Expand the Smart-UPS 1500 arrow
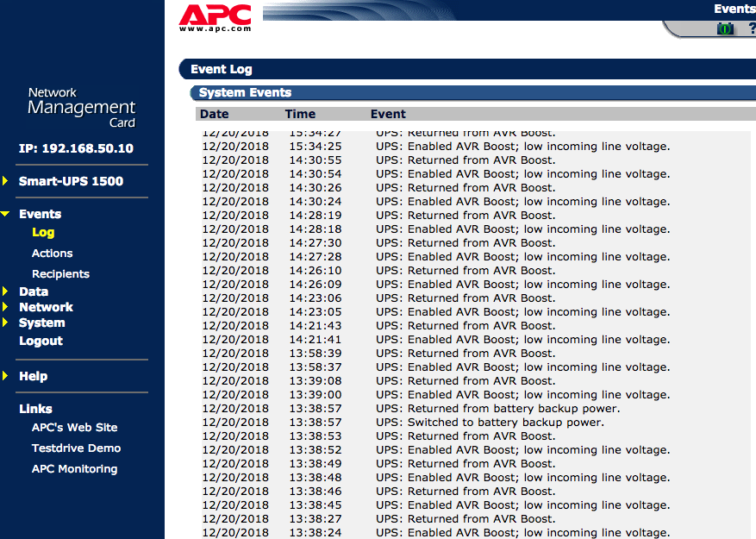The image size is (756, 539). point(5,181)
